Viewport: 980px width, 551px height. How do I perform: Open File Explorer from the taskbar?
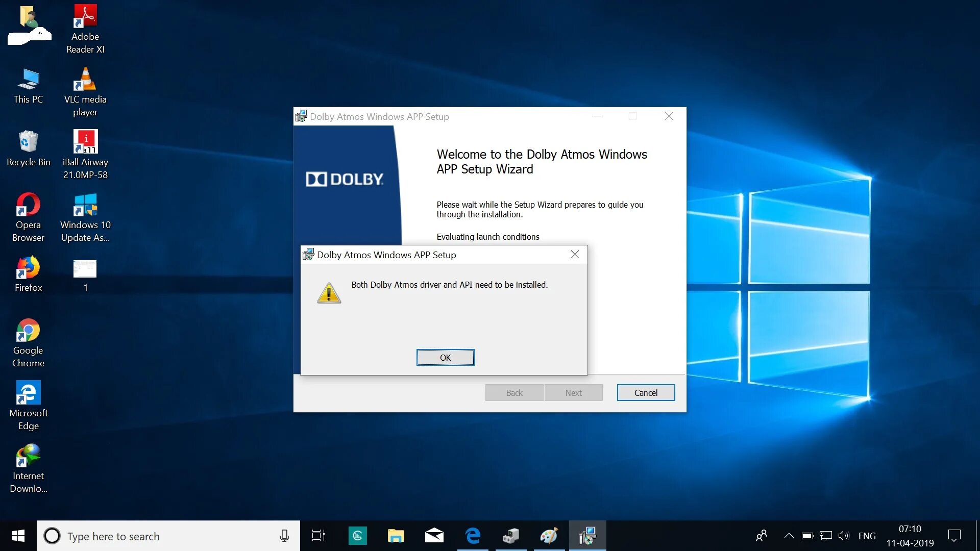[396, 536]
